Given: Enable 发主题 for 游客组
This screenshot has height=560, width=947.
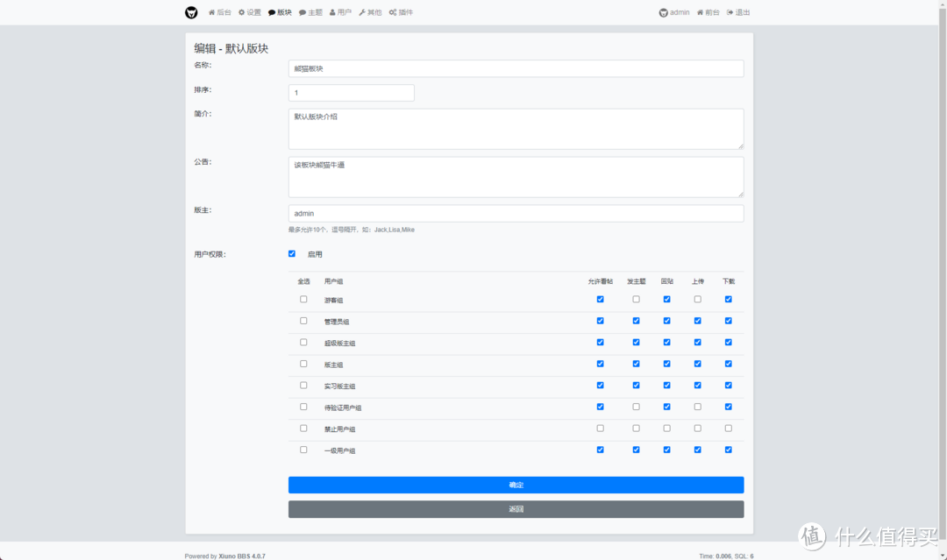Looking at the screenshot, I should (x=636, y=300).
